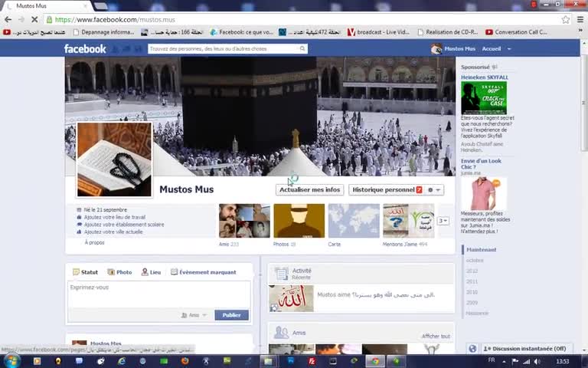Open the Photos thumbnail
Image resolution: width=588 pixels, height=368 pixels.
(x=299, y=221)
